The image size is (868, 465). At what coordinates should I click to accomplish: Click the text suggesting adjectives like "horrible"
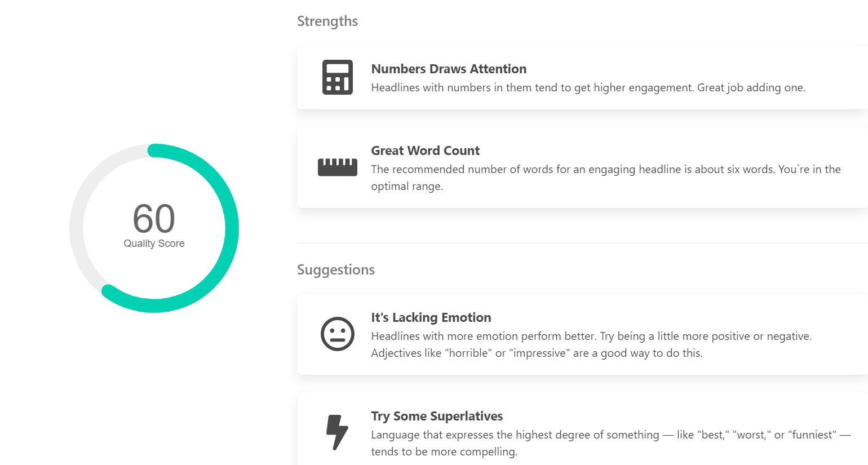tap(536, 353)
